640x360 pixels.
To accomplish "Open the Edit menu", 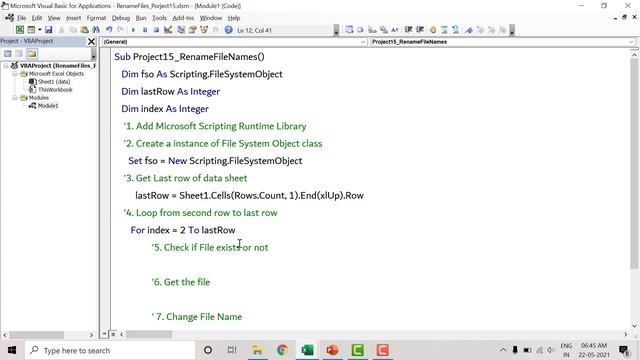I will coord(37,18).
